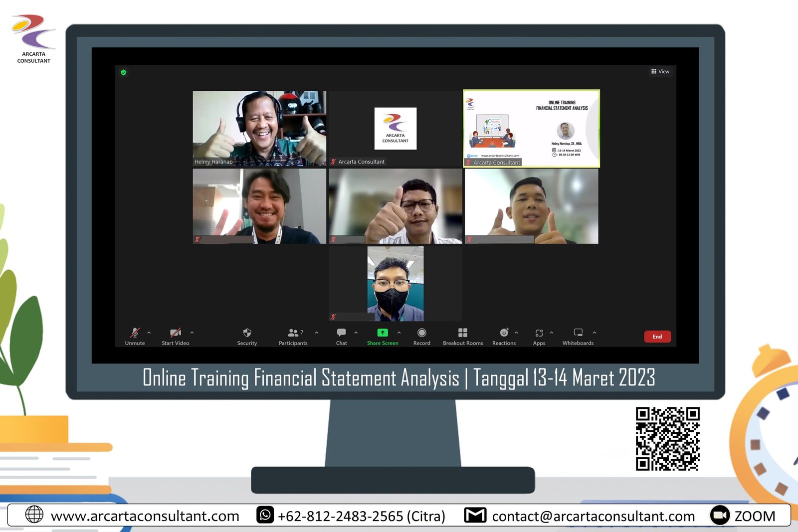This screenshot has width=798, height=532.
Task: Turn on camera with Start Video
Action: tap(175, 333)
